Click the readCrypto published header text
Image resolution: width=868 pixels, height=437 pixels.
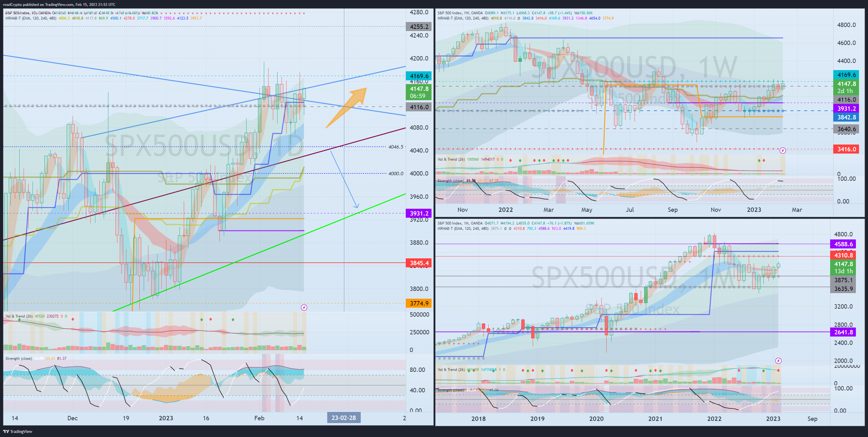coord(59,4)
